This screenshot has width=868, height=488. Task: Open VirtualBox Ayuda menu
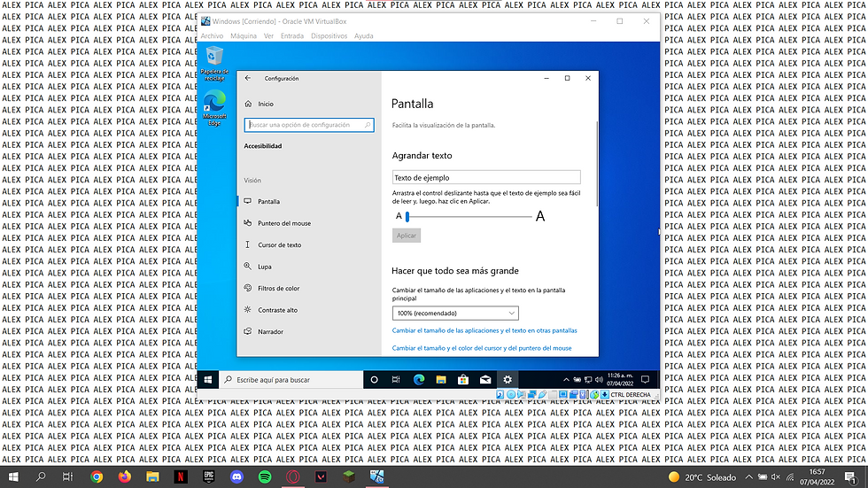pos(364,36)
